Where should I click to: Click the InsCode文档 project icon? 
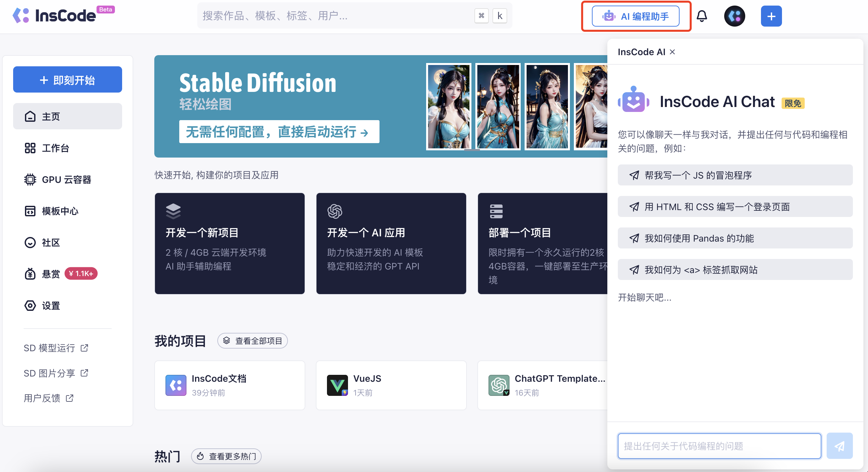(176, 385)
